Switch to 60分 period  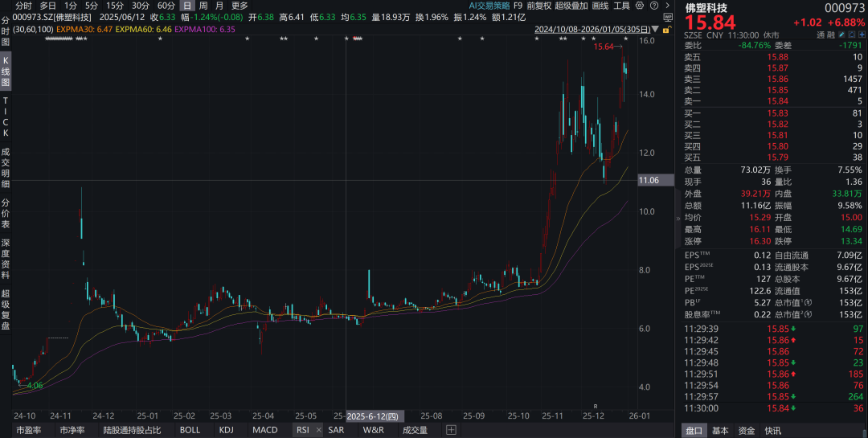pyautogui.click(x=166, y=6)
